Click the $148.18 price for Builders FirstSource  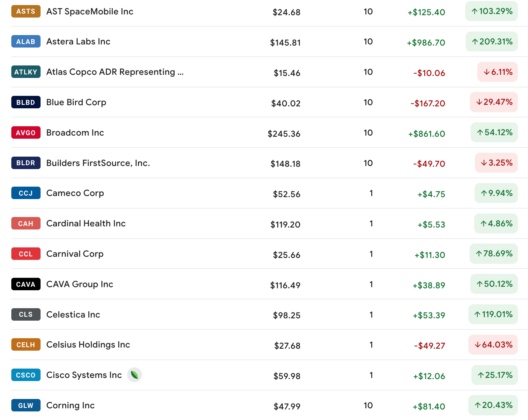point(285,164)
